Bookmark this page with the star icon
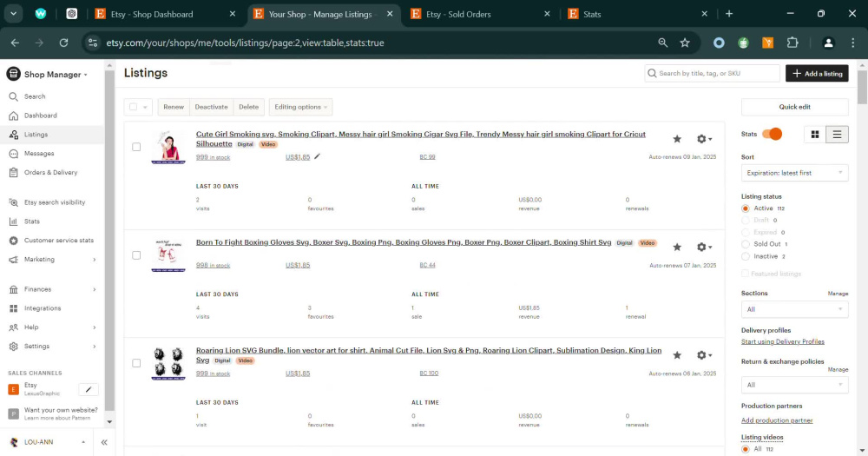The image size is (868, 456). [685, 43]
